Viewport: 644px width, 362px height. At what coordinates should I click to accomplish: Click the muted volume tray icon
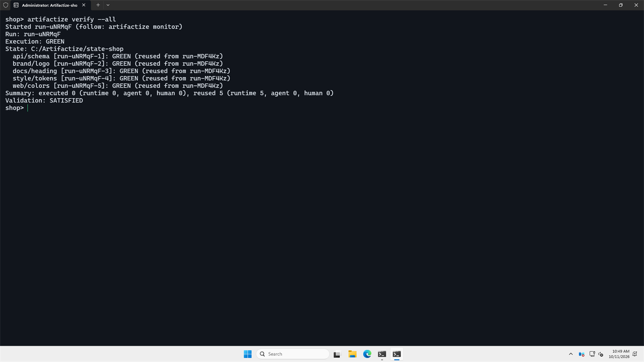601,354
